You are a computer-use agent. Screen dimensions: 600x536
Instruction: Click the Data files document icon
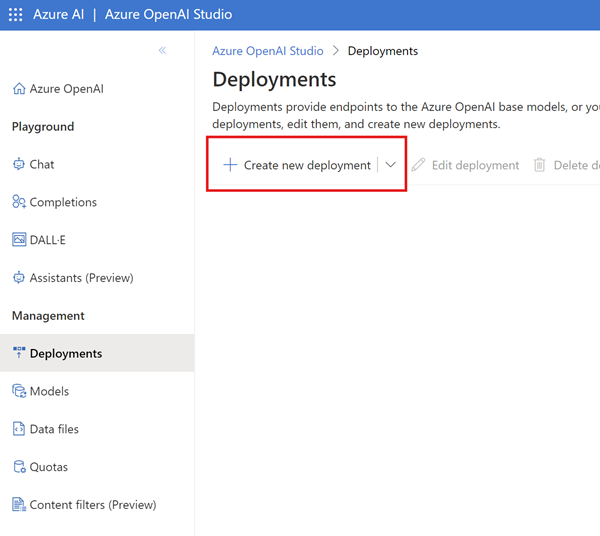19,429
